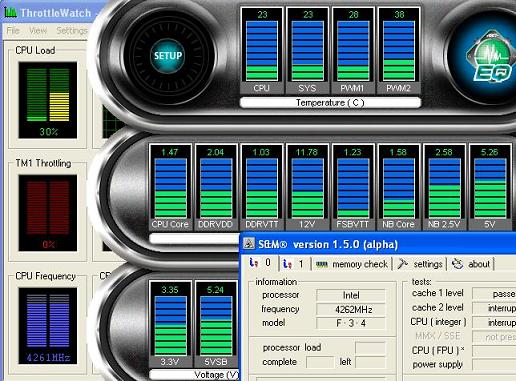The width and height of the screenshot is (516, 381).
Task: Click the 5V voltage gauge
Action: pyautogui.click(x=490, y=187)
